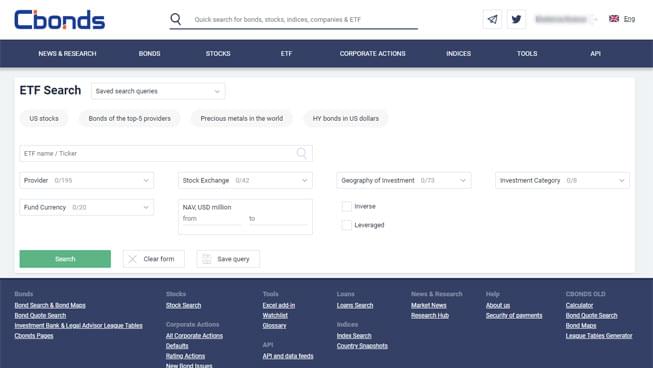Screen dimensions: 653x368
Task: Click the NAV from input field
Action: (x=212, y=219)
